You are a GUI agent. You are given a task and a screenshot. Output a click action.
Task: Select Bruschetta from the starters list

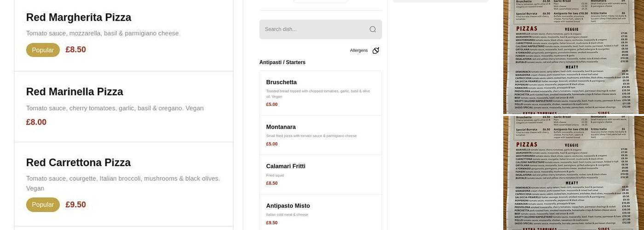pyautogui.click(x=282, y=82)
